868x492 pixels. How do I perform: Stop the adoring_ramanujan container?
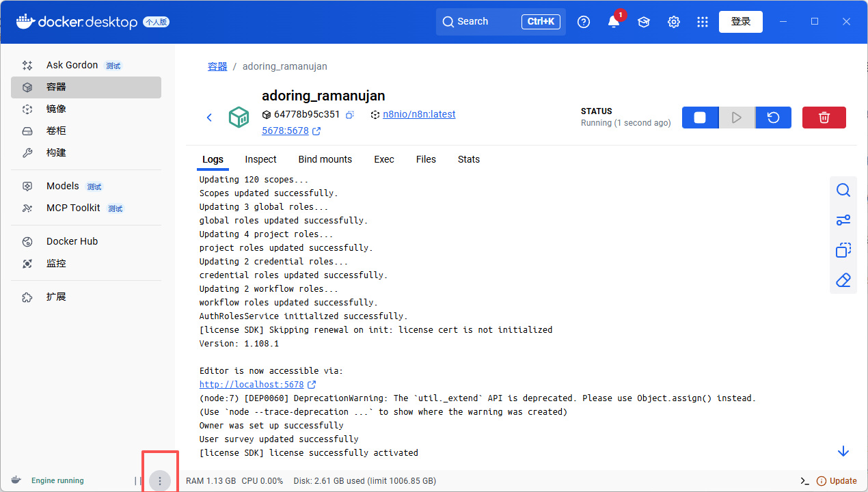coord(700,118)
